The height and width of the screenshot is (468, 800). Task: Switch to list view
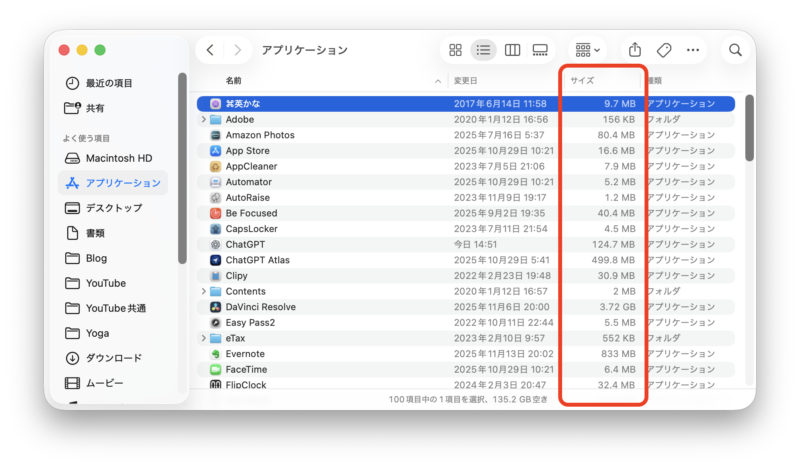(484, 50)
